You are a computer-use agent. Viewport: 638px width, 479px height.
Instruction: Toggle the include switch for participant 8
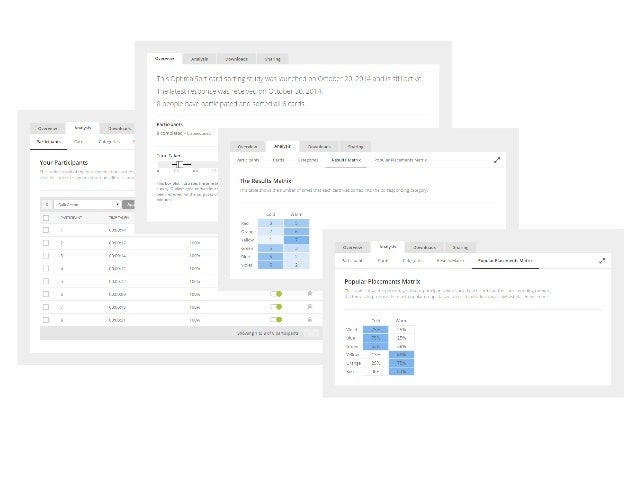pyautogui.click(x=276, y=319)
